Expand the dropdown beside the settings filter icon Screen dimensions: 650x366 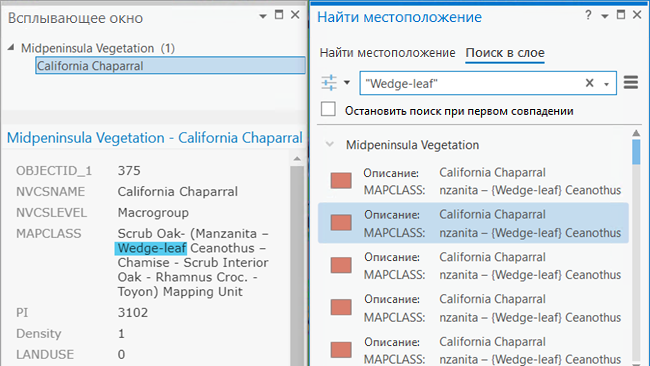(347, 82)
